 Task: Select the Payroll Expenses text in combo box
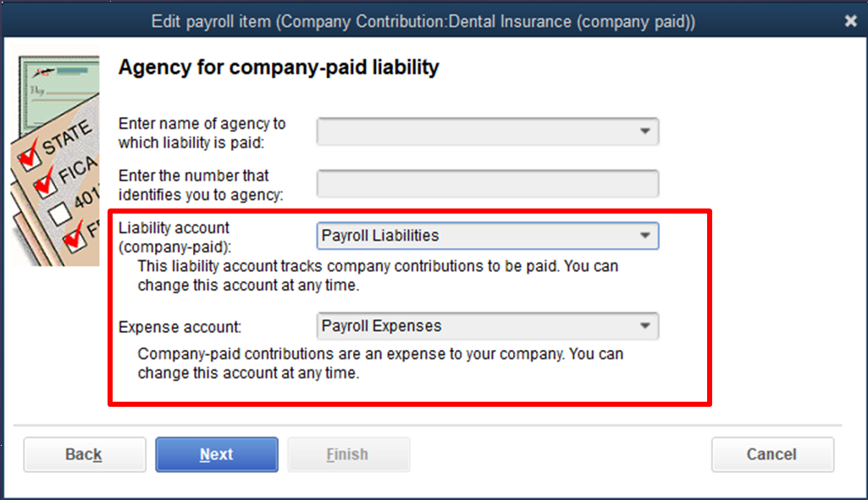pos(381,325)
